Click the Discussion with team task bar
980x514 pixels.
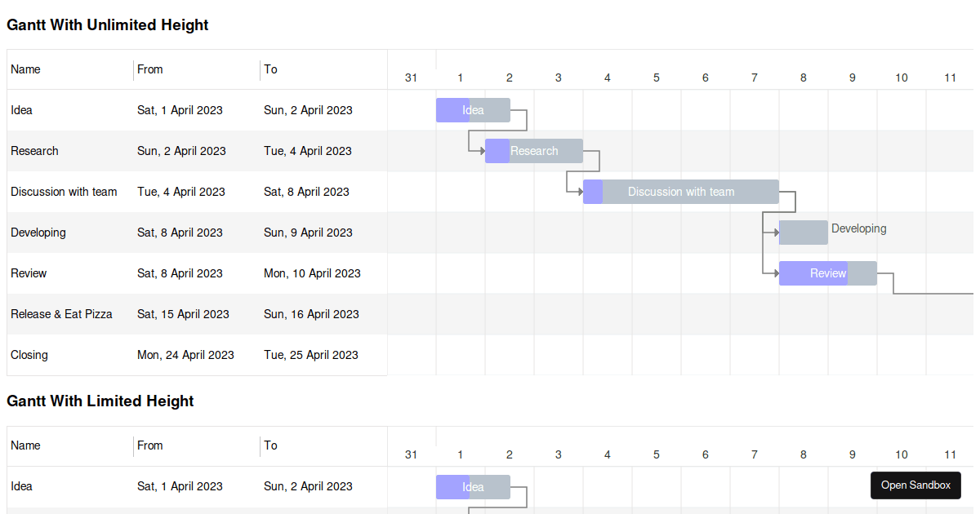coord(681,192)
